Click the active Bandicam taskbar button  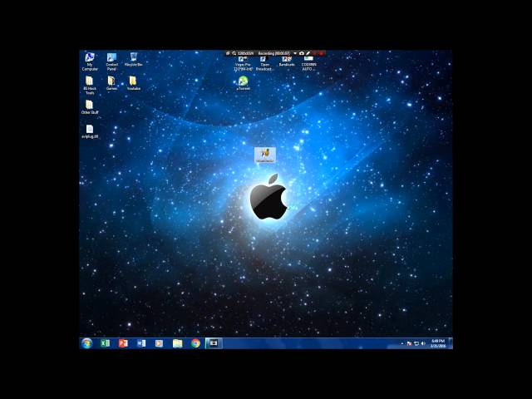[214, 343]
